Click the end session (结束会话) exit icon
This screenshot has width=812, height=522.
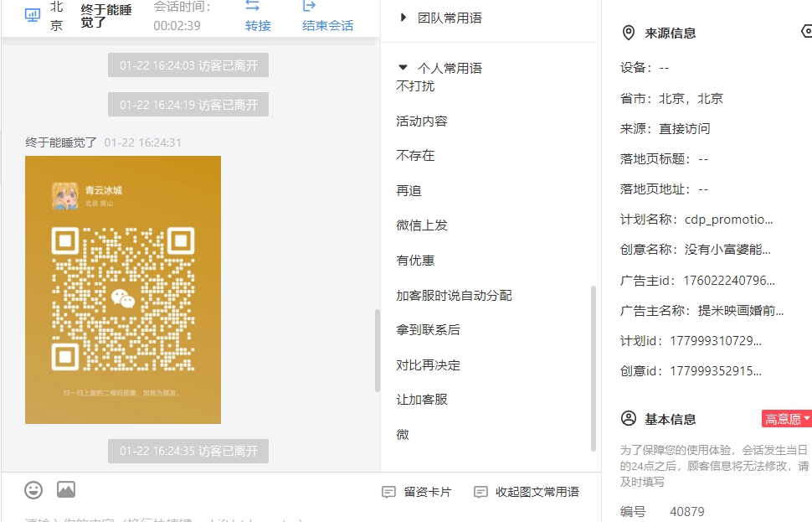pos(309,6)
